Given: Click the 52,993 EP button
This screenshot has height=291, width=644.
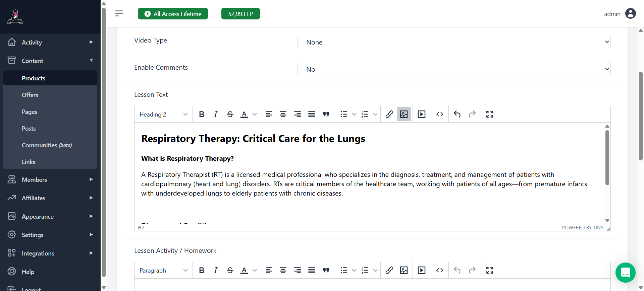Looking at the screenshot, I should click(x=240, y=14).
